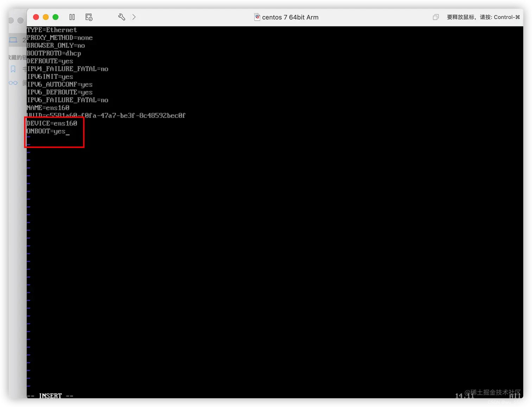Click the ONBOOT=yes line

(x=46, y=131)
